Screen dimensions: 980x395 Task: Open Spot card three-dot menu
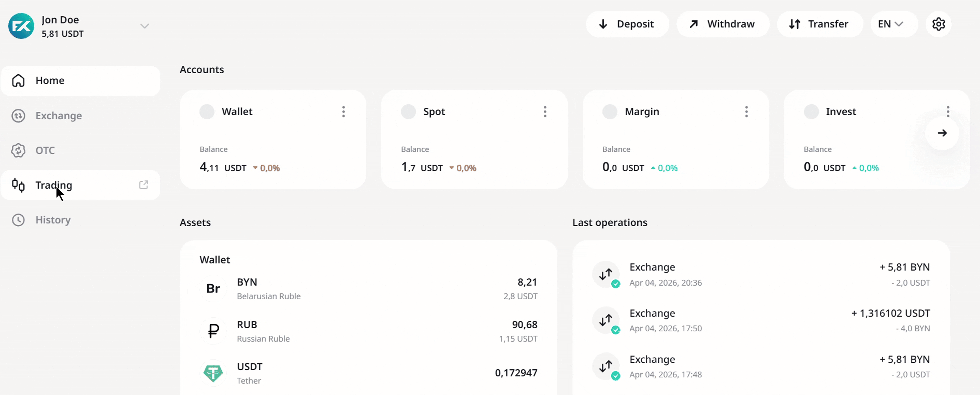pos(545,112)
